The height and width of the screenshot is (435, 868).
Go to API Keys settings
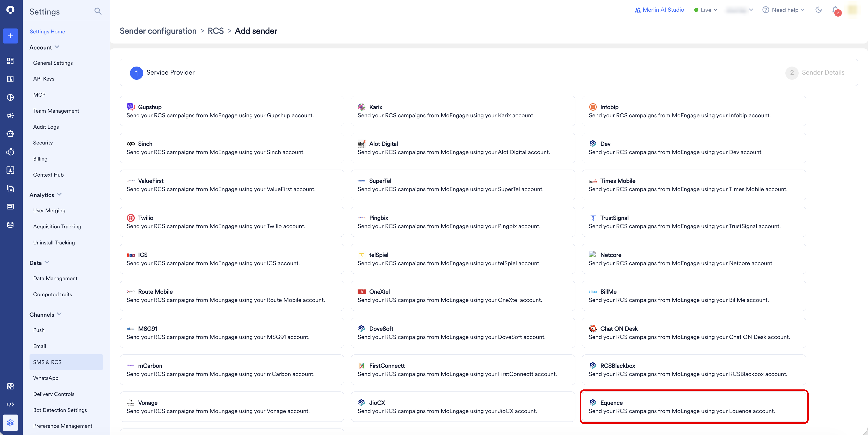44,79
